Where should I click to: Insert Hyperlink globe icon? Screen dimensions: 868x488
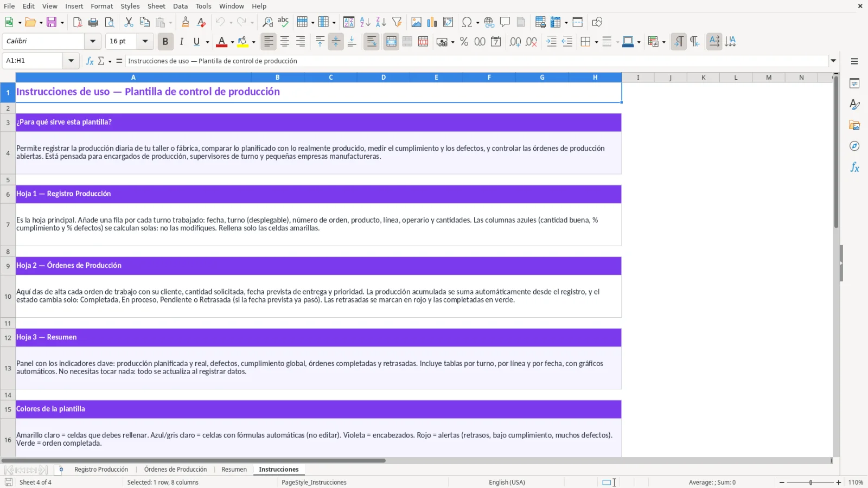pos(489,22)
